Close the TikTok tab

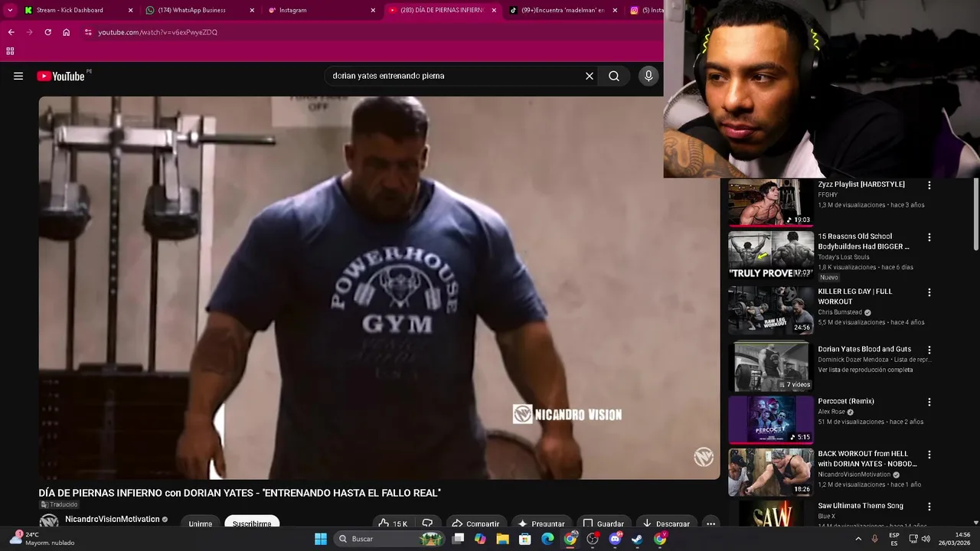click(x=615, y=10)
